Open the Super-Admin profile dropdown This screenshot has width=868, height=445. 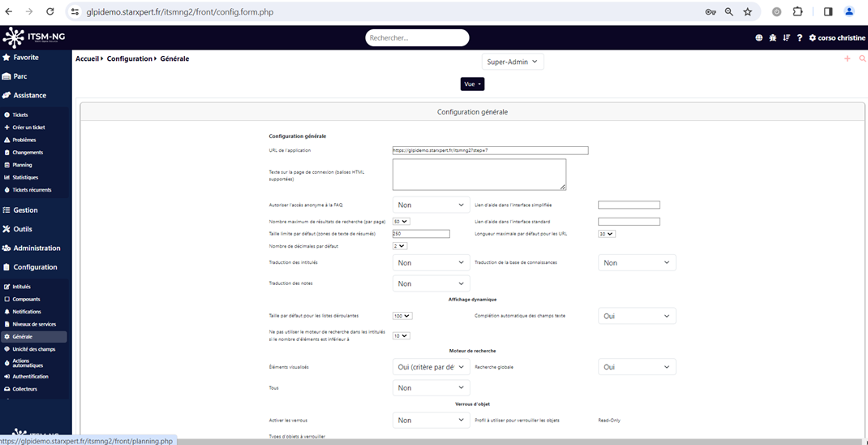[x=513, y=62]
